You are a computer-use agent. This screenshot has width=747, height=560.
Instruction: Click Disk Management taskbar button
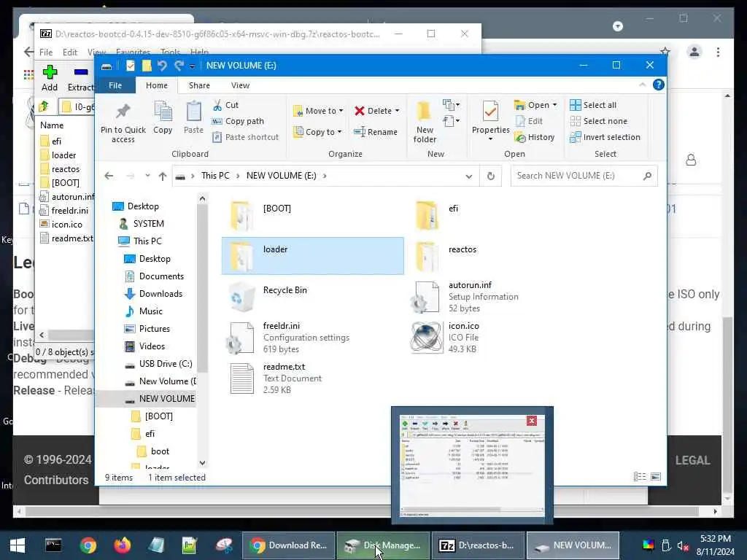pos(382,545)
